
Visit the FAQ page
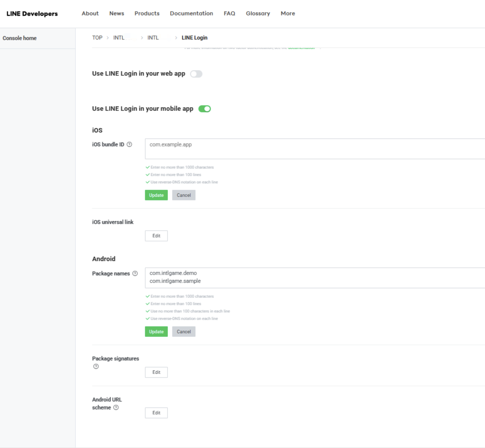pos(229,13)
